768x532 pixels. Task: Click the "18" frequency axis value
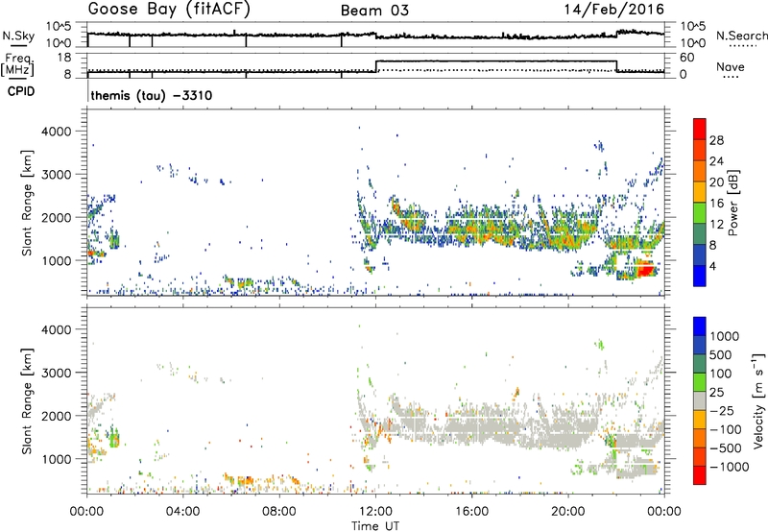tap(64, 58)
